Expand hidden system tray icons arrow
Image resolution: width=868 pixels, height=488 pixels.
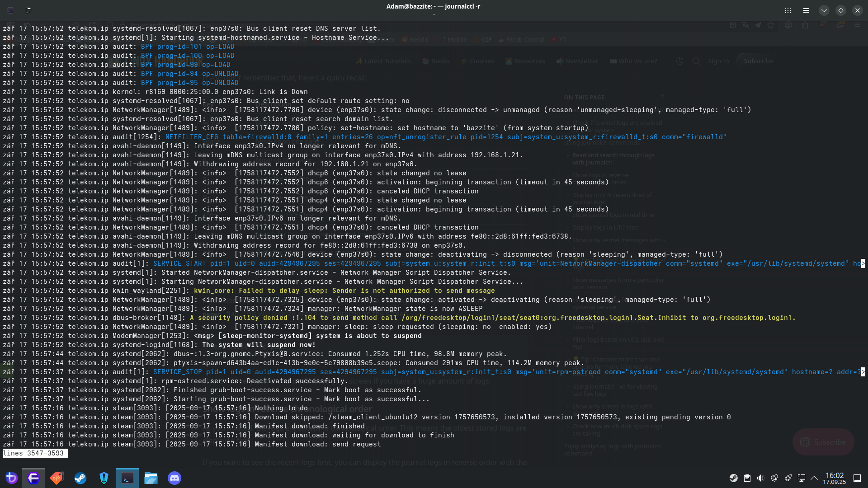click(814, 478)
